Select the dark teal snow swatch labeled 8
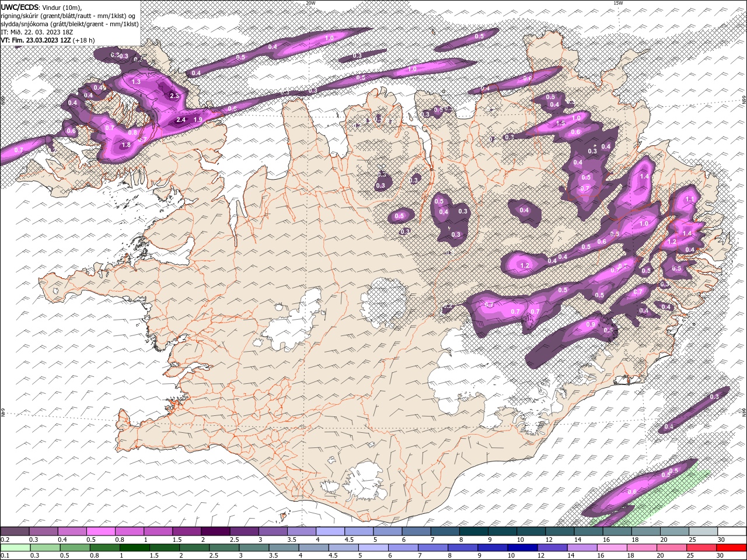747x560 pixels. pos(473,531)
